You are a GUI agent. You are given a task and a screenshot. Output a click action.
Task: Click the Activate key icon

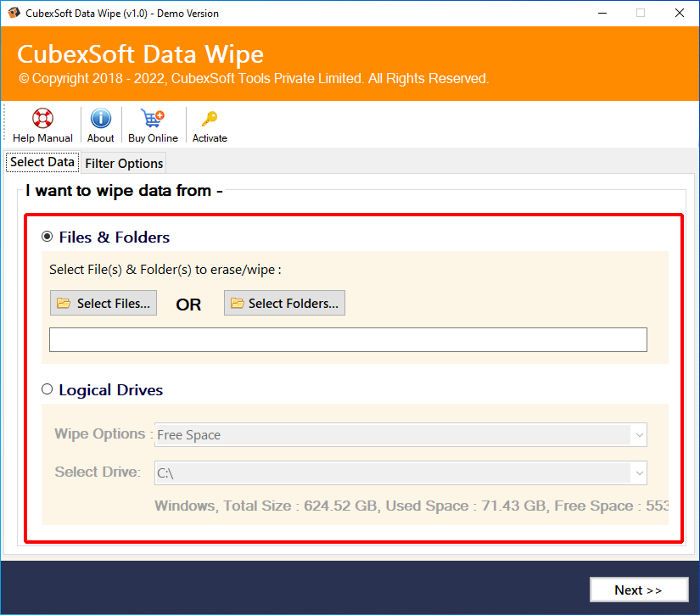tap(209, 119)
